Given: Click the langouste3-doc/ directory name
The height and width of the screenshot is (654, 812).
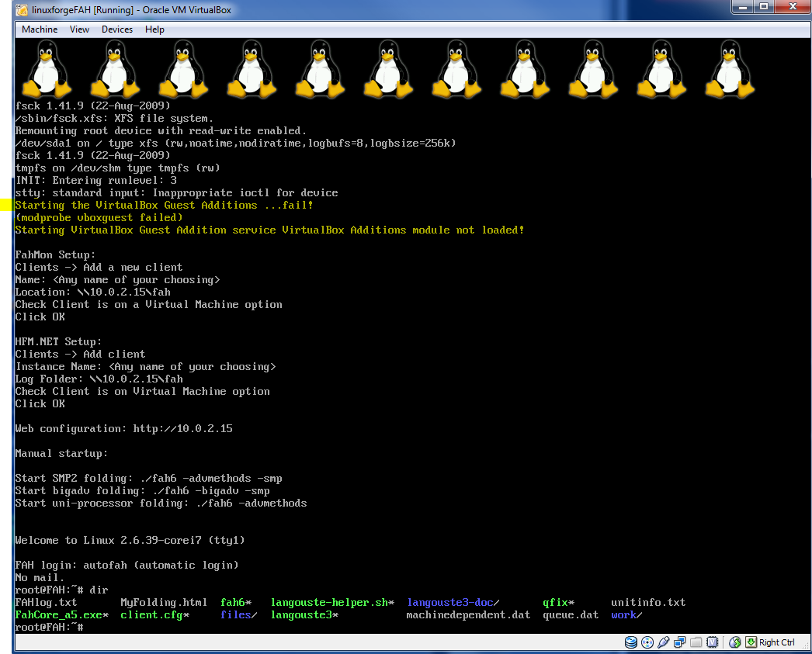Looking at the screenshot, I should tap(453, 602).
